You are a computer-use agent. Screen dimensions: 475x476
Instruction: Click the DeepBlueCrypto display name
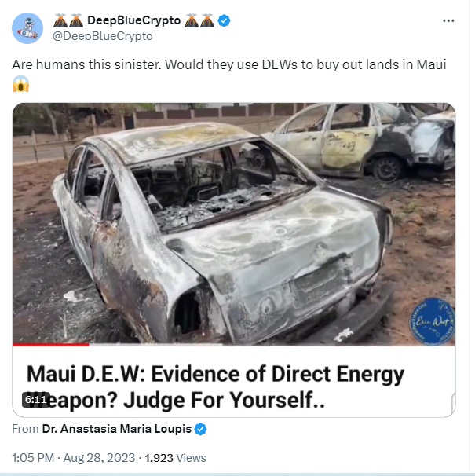[x=133, y=20]
